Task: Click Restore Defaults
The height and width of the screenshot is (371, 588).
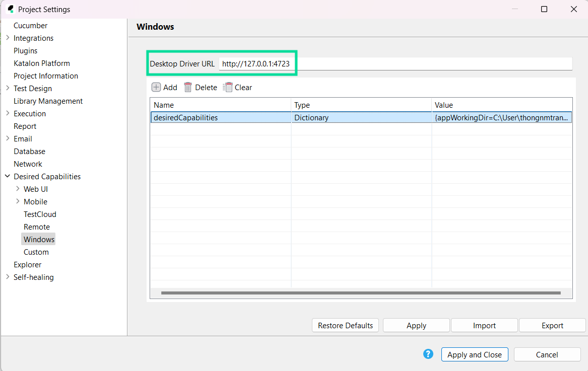Action: pyautogui.click(x=345, y=325)
